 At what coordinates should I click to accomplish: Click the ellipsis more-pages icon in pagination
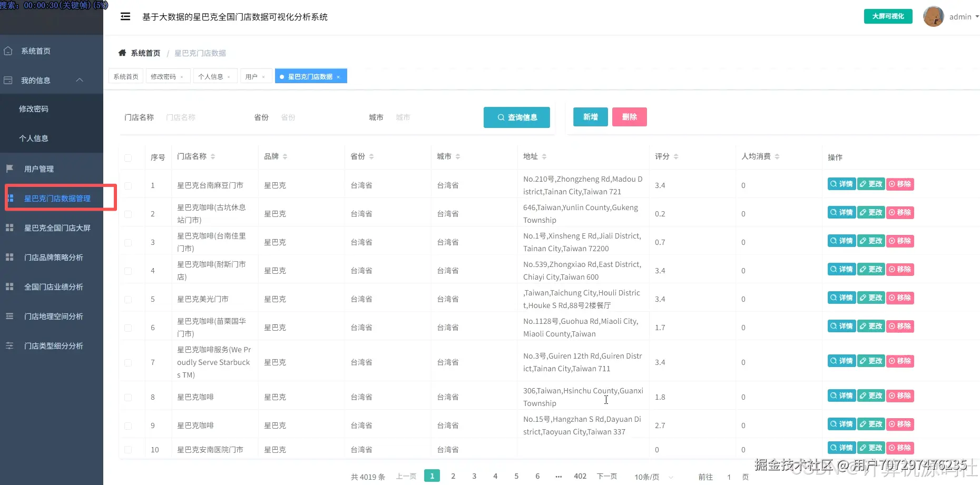point(558,476)
